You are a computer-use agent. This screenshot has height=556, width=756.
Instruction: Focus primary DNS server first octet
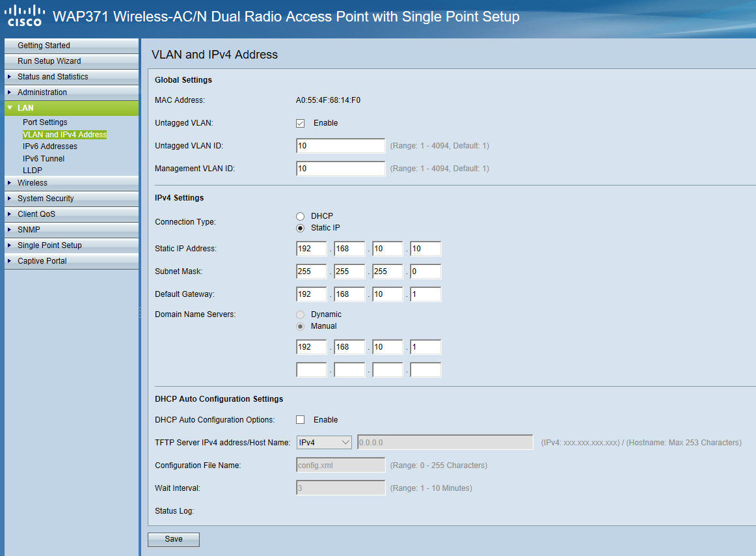[312, 347]
